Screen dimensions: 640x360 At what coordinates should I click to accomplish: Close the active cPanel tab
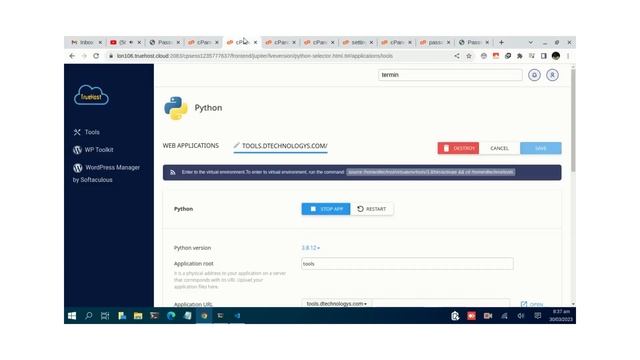(256, 42)
